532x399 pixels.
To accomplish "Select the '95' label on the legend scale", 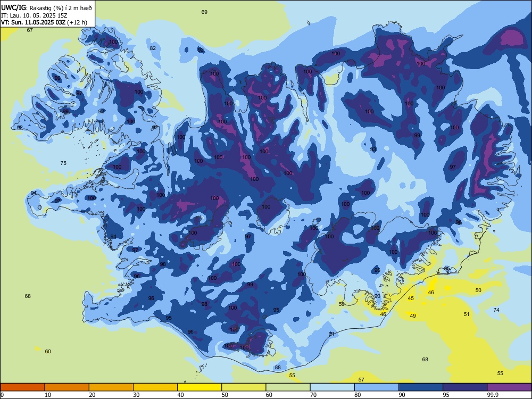I will pyautogui.click(x=446, y=395).
